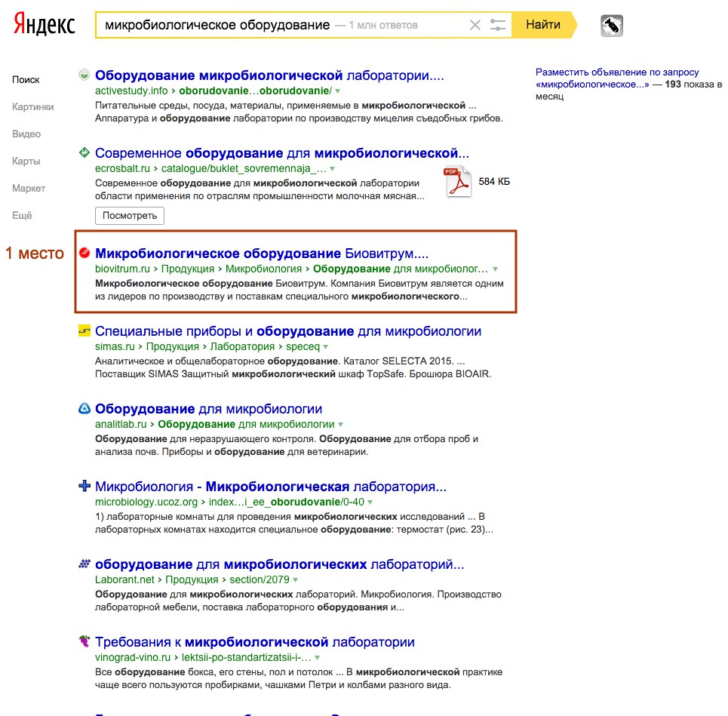Click the biovitrum.ru domain link
Screen dimensions: 728x716
coord(122,269)
